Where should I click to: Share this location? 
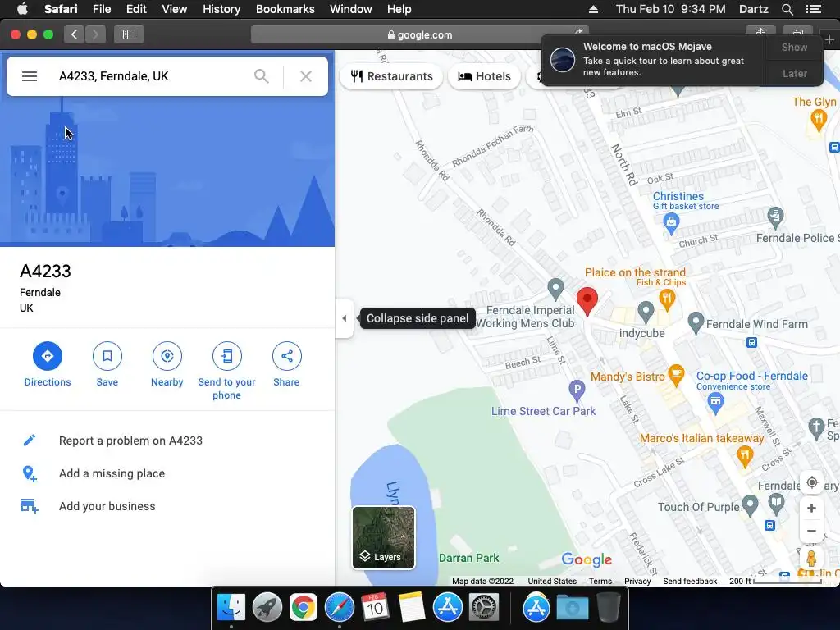(286, 356)
